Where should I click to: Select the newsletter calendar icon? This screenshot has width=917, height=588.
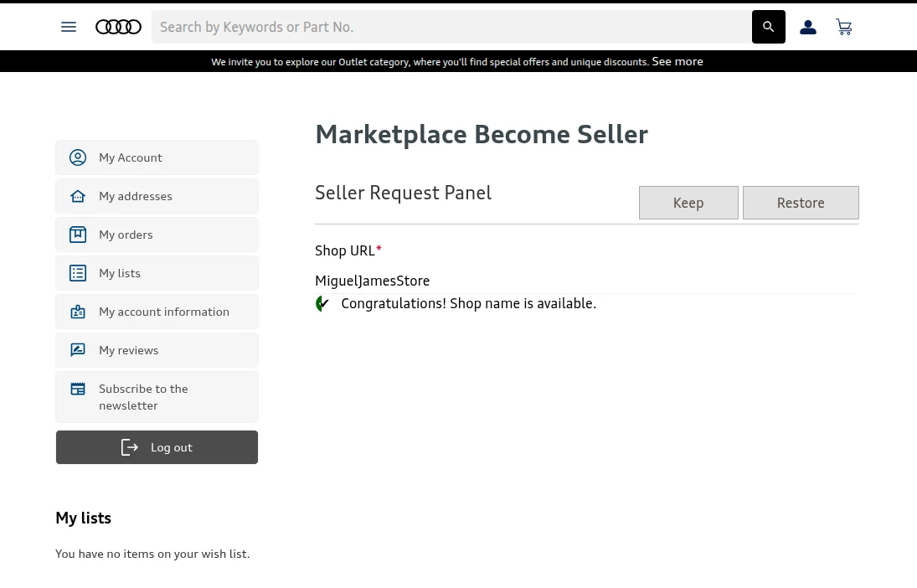pyautogui.click(x=78, y=389)
